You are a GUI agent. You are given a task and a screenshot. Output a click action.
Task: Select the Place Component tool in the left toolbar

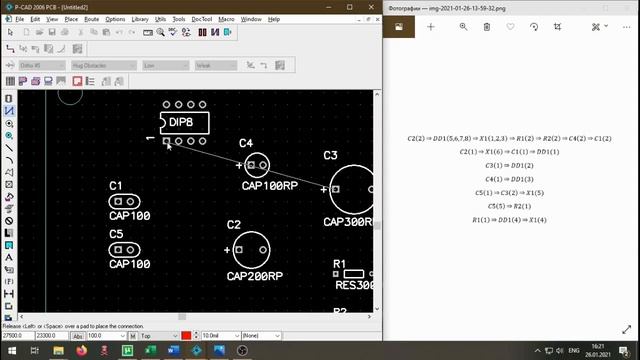click(9, 99)
